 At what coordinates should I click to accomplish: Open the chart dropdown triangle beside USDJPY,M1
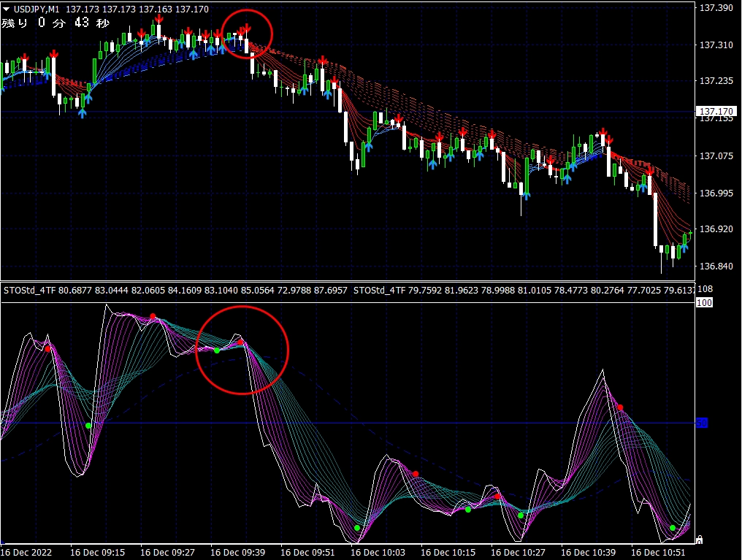tap(7, 8)
